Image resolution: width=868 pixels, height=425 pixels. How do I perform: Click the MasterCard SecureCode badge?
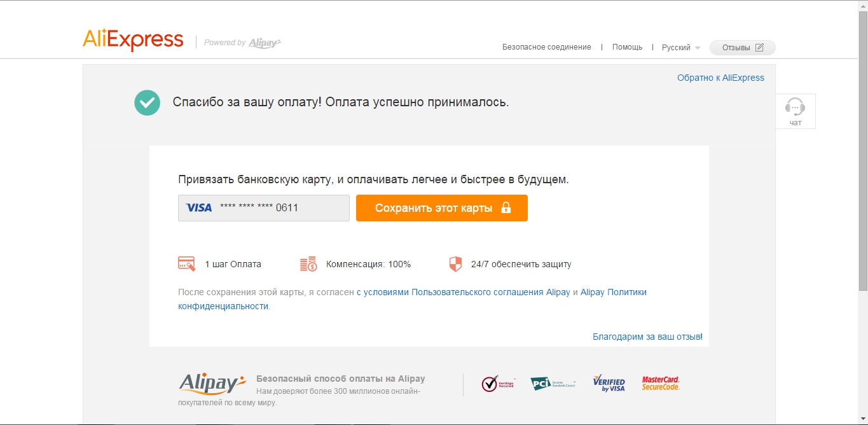pos(661,383)
